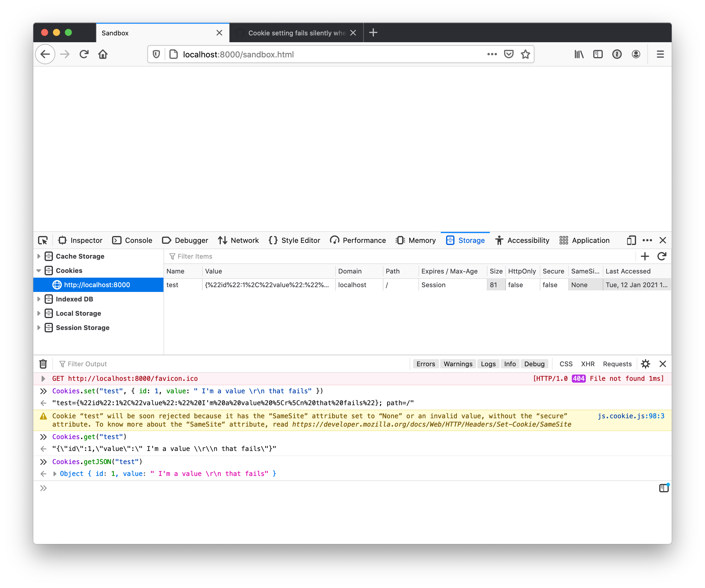The image size is (705, 588).
Task: Open the Network panel tab
Action: click(x=238, y=240)
